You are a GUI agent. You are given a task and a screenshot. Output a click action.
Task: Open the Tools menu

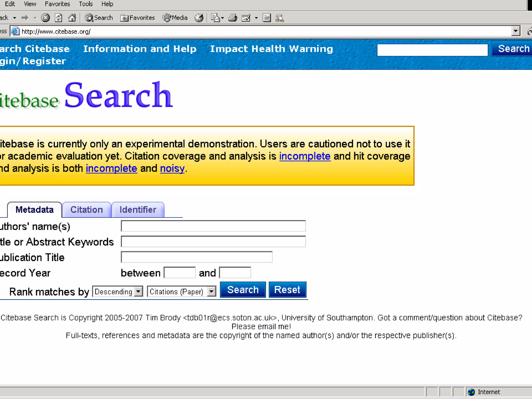[86, 4]
